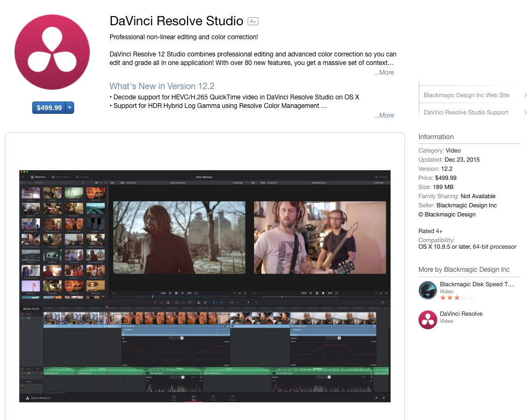
Task: Click the home icon at screenshot's bottom right
Action: 376,398
